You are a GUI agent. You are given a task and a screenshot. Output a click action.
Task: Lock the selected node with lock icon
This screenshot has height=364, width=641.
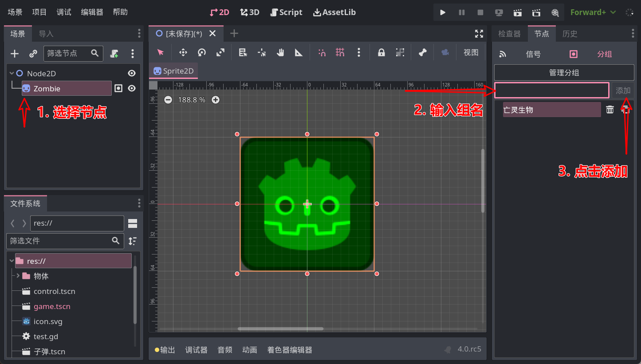pos(381,53)
